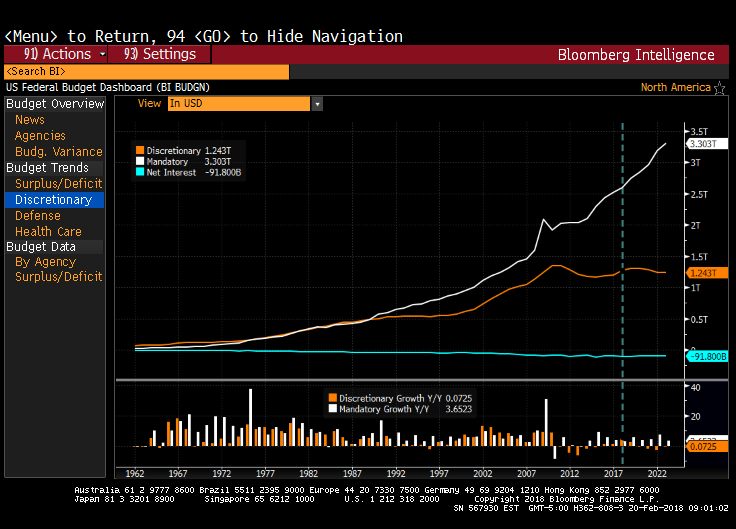The image size is (736, 529).
Task: Toggle the white Mandatory legend square
Action: tap(140, 161)
